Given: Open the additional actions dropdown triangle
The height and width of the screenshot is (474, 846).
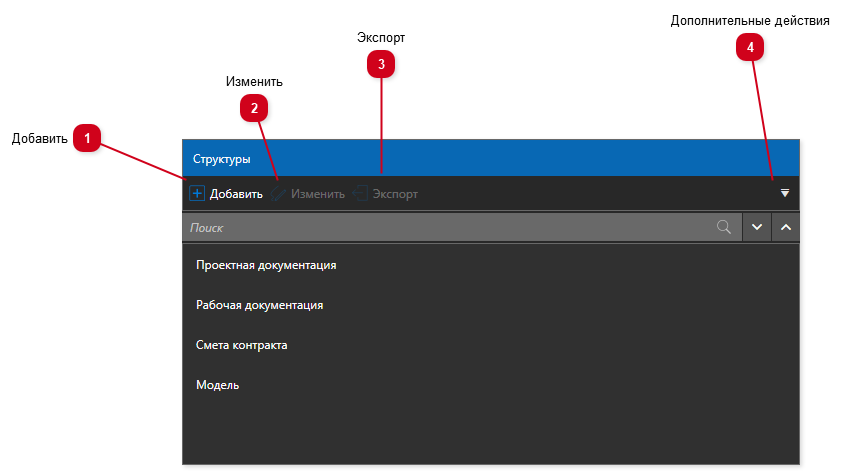Looking at the screenshot, I should click(x=785, y=193).
